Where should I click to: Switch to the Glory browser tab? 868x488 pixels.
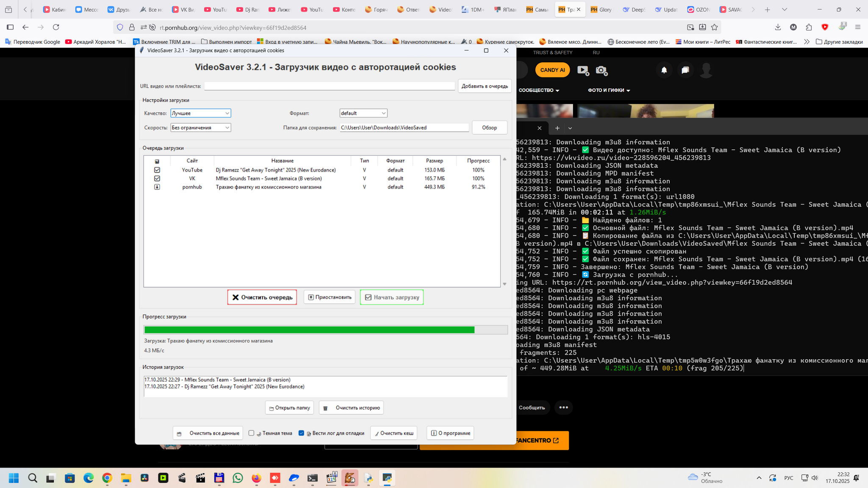click(601, 9)
